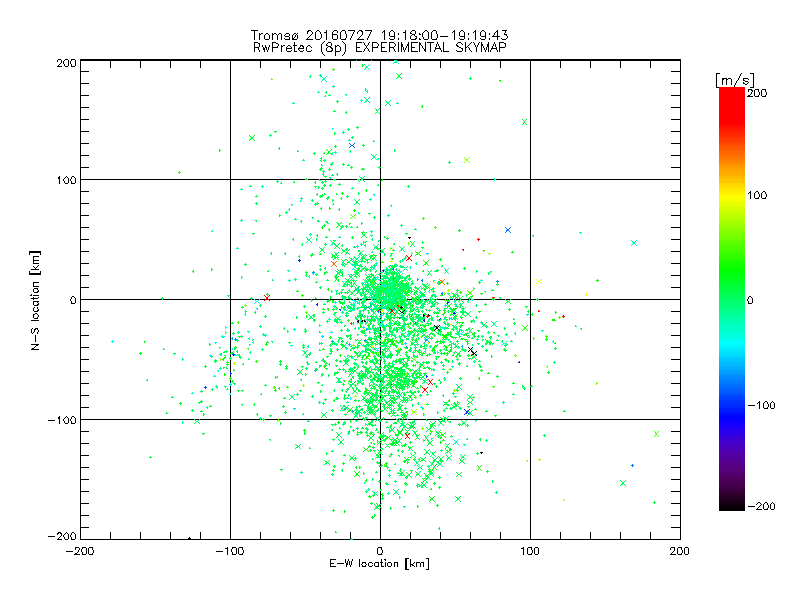Click the green cross marker near (183, -112) km
Viewport: 800px width, 600px height.
[x=657, y=434]
